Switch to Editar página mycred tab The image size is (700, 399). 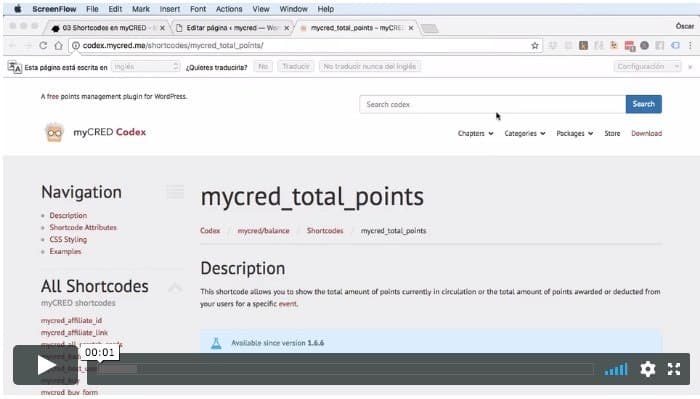pyautogui.click(x=232, y=28)
